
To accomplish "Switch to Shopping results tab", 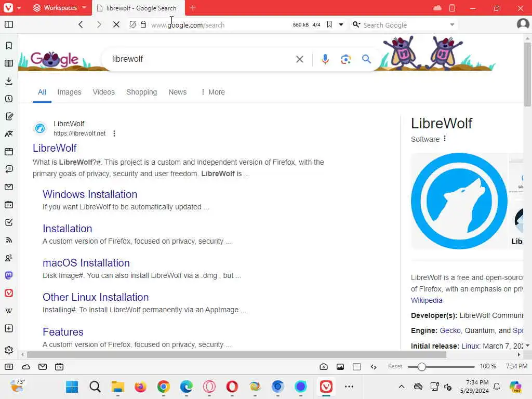I will [141, 92].
